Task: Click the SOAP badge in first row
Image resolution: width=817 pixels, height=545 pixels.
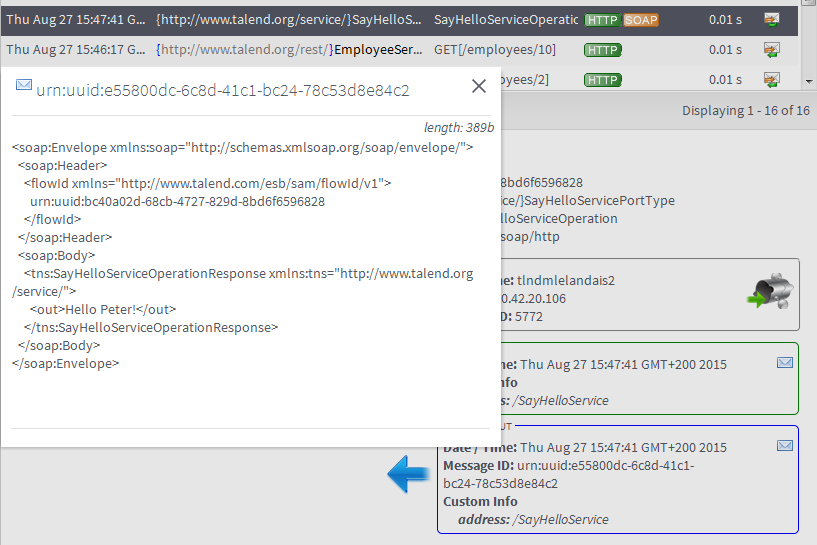Action: 640,20
